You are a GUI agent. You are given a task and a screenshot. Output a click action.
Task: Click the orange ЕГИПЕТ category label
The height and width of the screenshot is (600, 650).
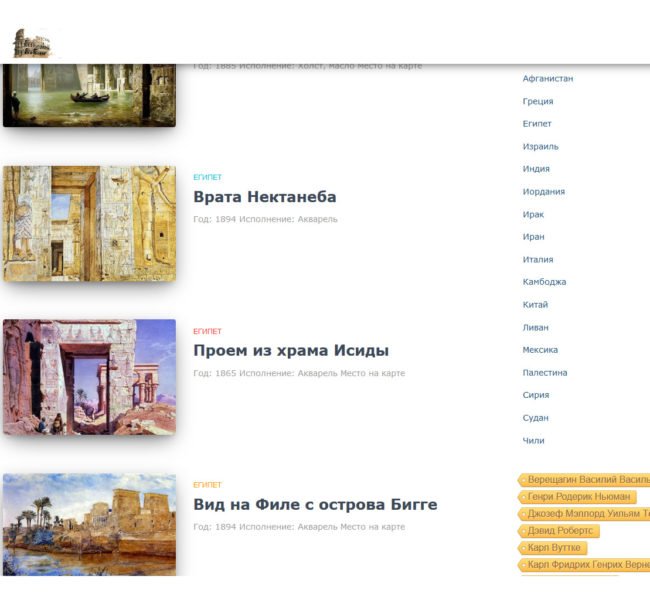[207, 485]
